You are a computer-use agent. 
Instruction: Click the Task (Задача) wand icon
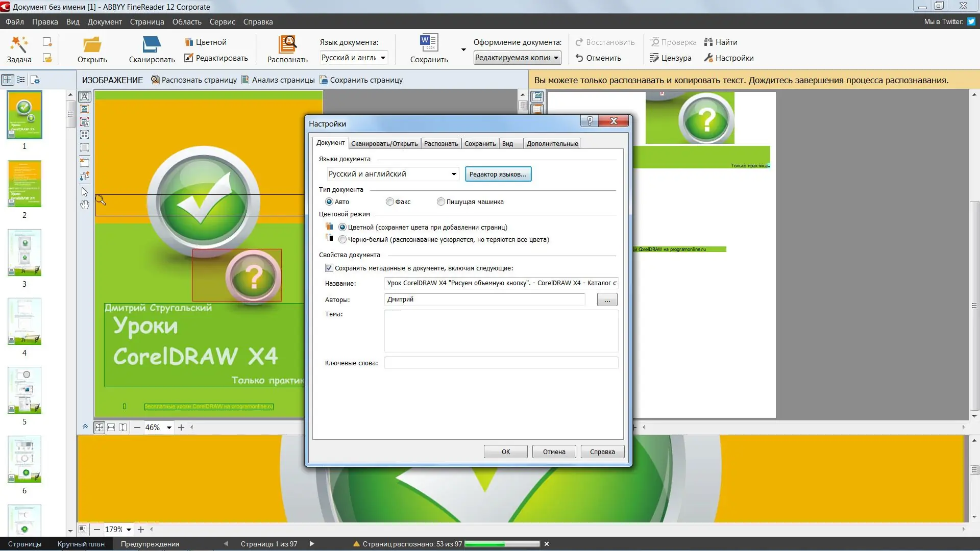[x=19, y=44]
